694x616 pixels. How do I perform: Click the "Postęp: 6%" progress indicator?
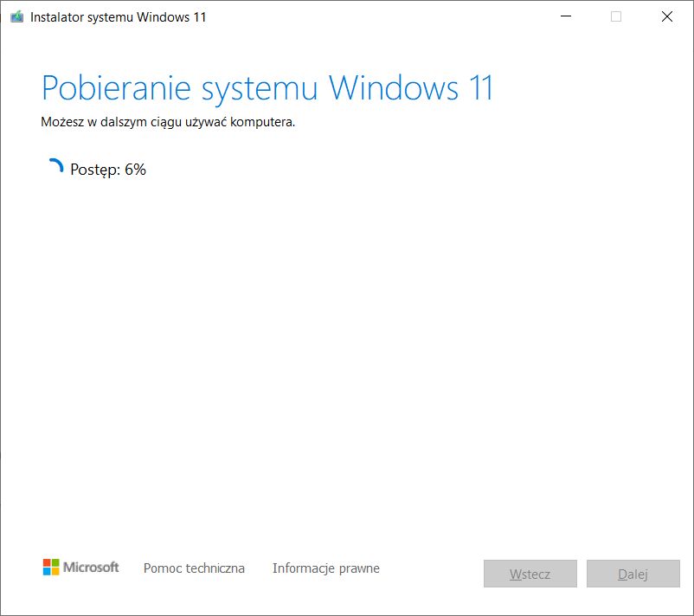point(108,169)
